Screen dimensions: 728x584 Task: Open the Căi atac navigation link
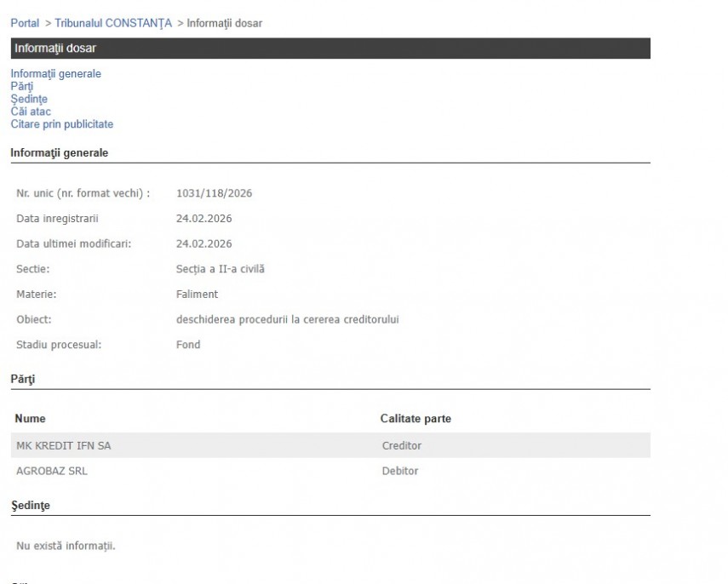31,112
